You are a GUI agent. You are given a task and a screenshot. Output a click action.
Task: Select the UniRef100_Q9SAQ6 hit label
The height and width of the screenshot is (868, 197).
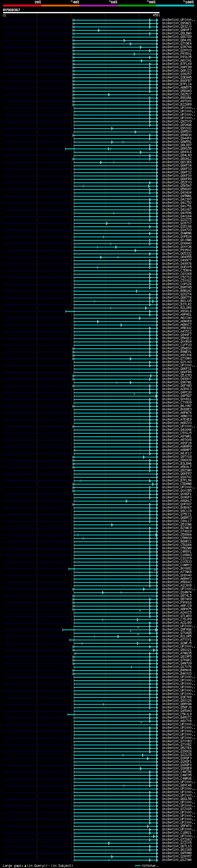[x=177, y=125]
